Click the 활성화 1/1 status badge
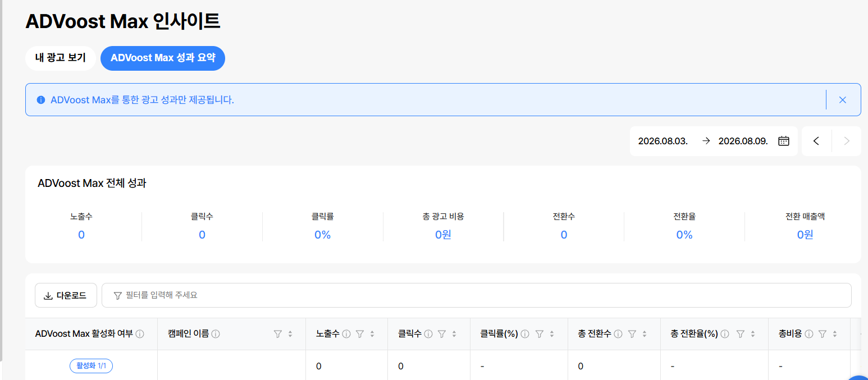The image size is (868, 380). pos(91,366)
